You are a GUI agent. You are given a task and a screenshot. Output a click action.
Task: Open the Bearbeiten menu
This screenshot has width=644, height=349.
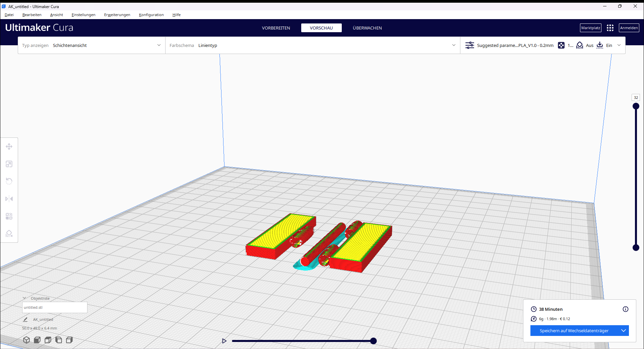(x=32, y=15)
